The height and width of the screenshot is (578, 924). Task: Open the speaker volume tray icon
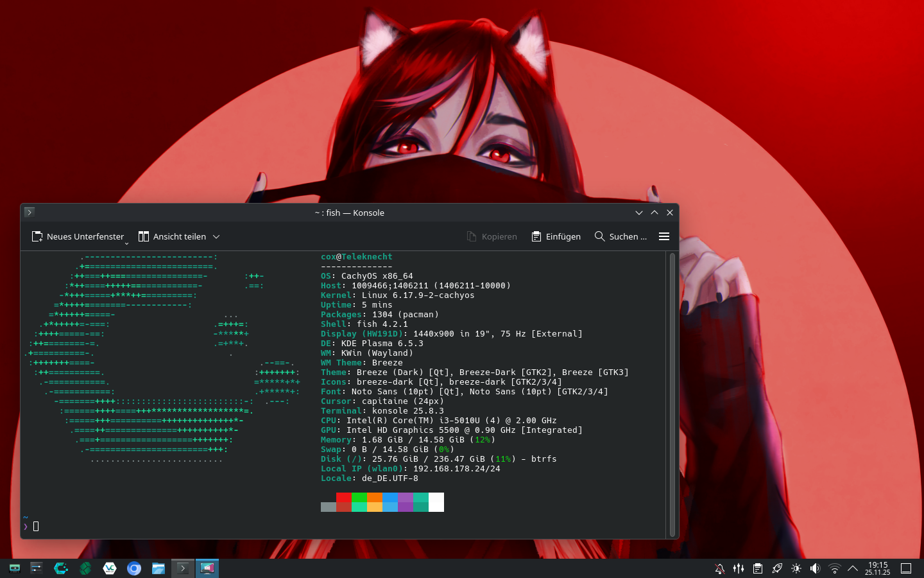(x=815, y=568)
